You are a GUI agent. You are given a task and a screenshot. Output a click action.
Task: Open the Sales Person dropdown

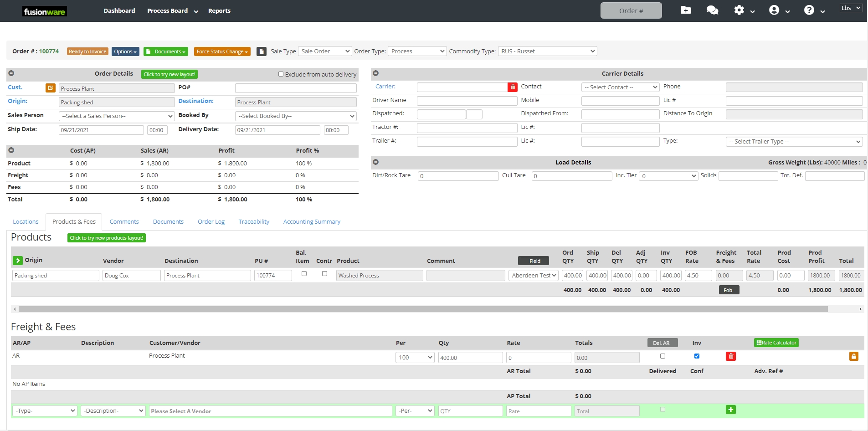(117, 116)
